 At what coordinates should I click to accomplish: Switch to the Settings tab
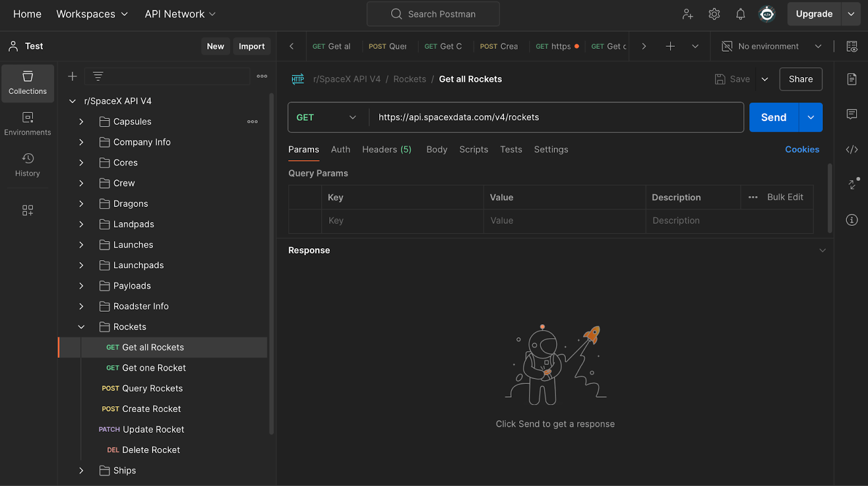(x=551, y=149)
